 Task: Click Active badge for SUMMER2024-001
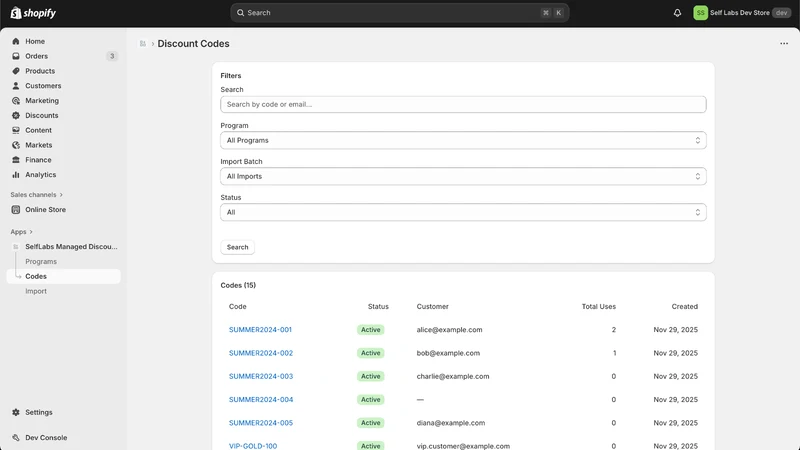370,330
